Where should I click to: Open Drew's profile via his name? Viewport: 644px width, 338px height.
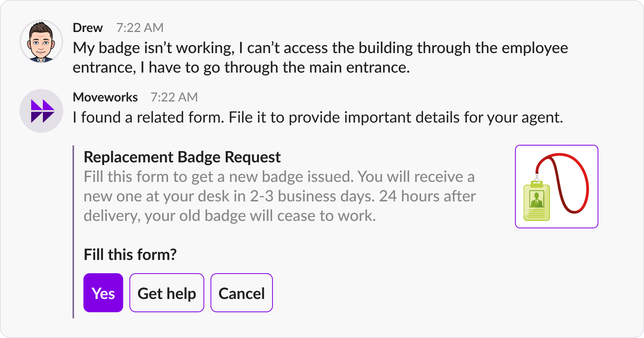[88, 28]
